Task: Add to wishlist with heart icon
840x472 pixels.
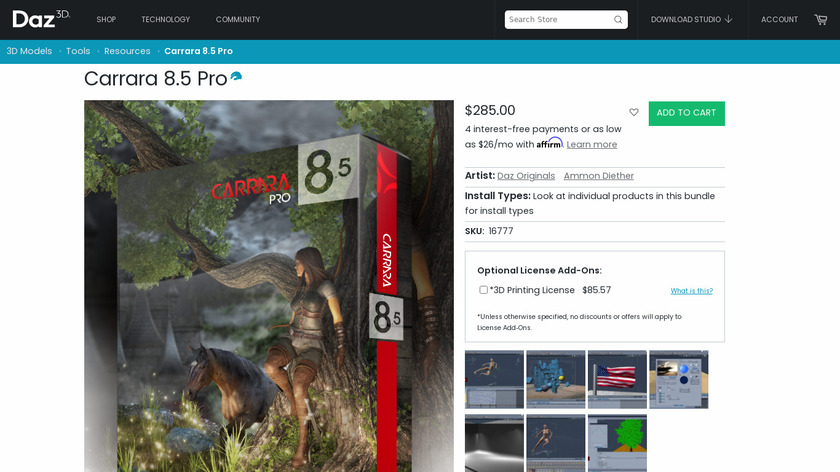Action: (634, 112)
